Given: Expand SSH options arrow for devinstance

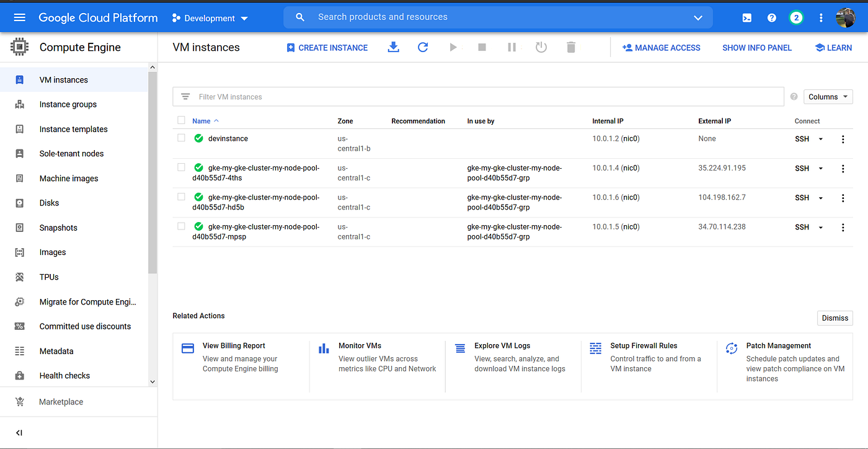Looking at the screenshot, I should click(x=821, y=139).
